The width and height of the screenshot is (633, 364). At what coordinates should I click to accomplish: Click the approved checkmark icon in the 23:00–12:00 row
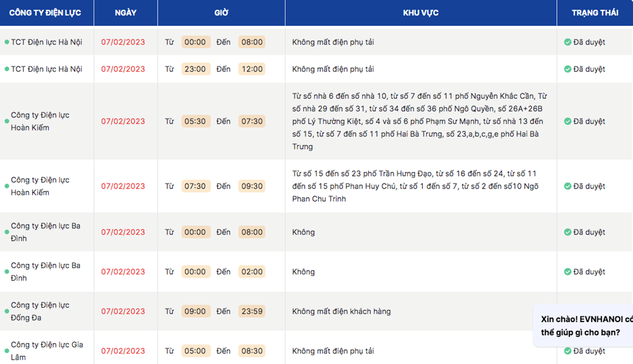567,69
